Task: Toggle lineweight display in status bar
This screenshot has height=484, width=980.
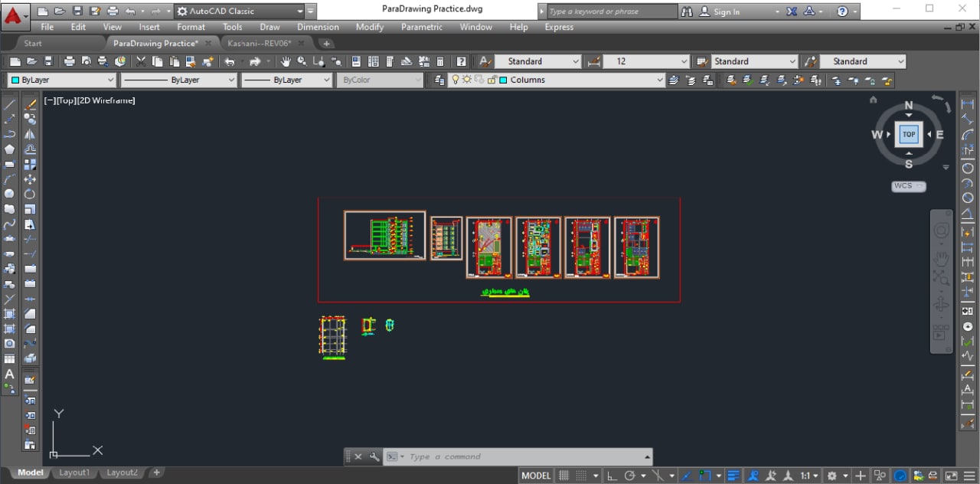Action: point(734,476)
